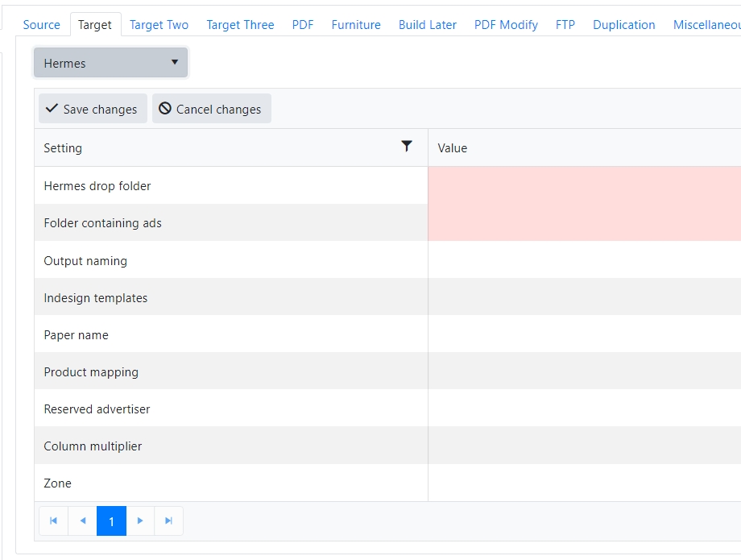The width and height of the screenshot is (741, 560).
Task: Edit the Folder containing ads value cell
Action: [x=584, y=223]
